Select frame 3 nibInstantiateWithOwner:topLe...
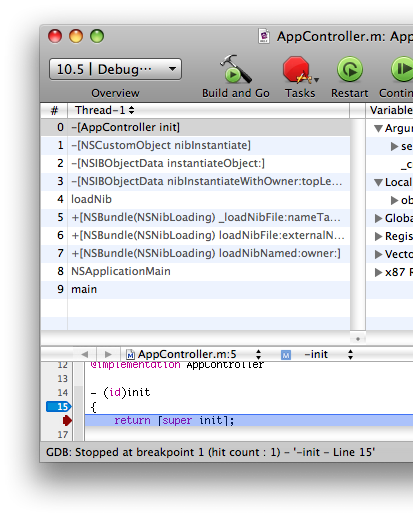 coord(195,181)
